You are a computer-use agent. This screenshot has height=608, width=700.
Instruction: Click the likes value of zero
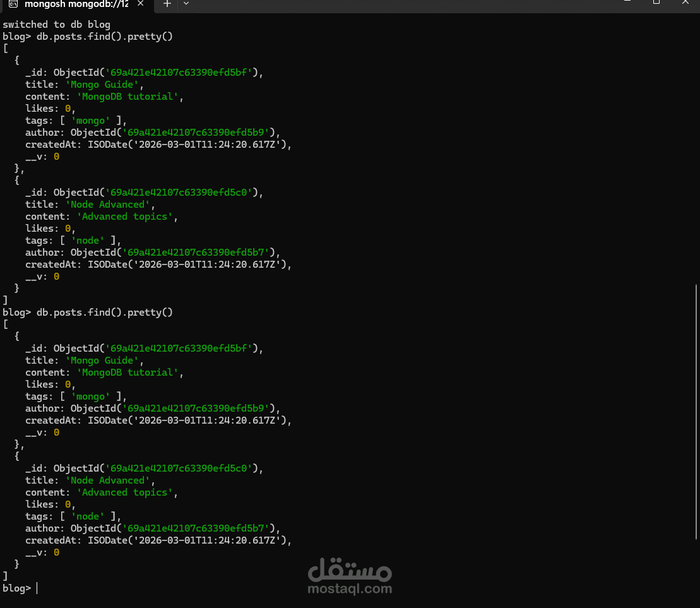click(68, 108)
